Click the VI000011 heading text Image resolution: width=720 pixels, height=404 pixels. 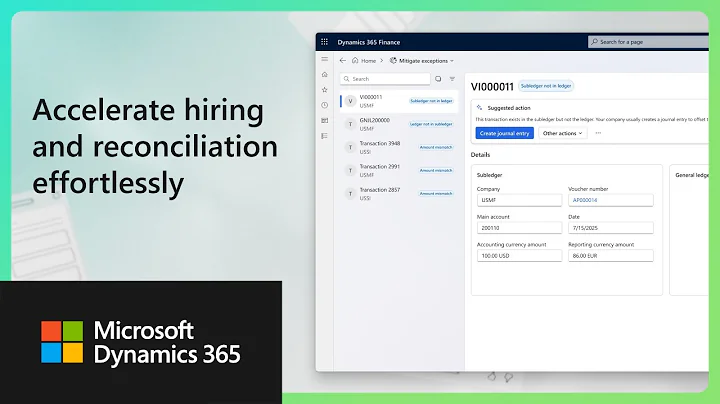tap(492, 87)
